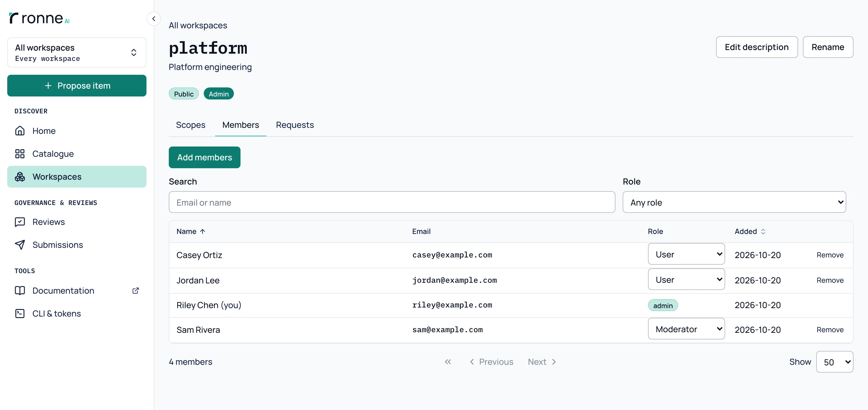Change Jordan Lee's role dropdown

pos(686,279)
